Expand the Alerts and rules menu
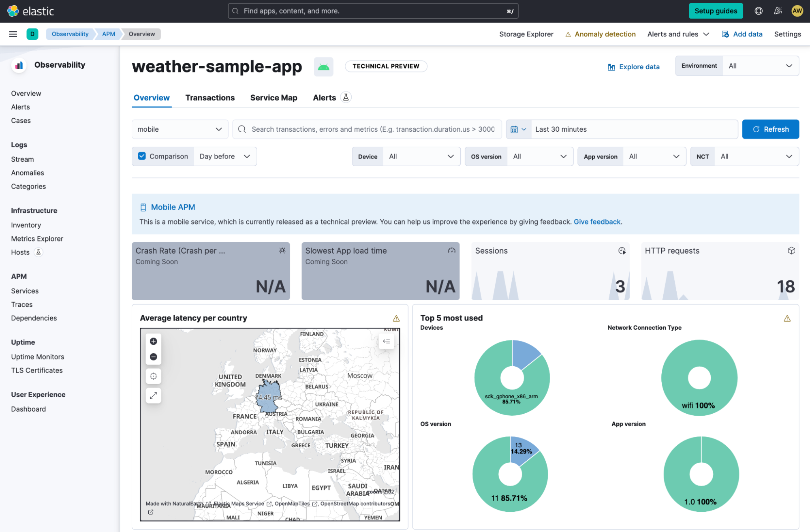Image resolution: width=810 pixels, height=532 pixels. (678, 34)
